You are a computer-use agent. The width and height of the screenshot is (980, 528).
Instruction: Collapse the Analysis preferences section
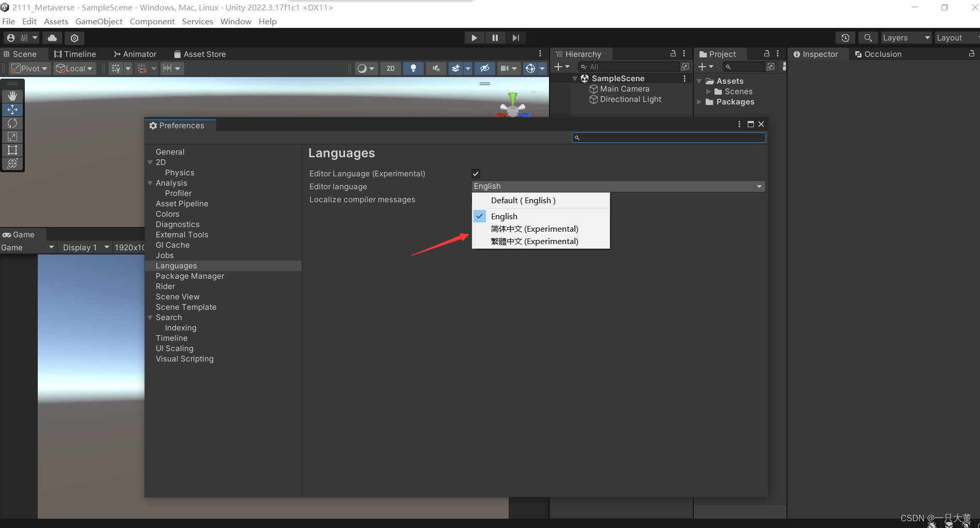[150, 183]
